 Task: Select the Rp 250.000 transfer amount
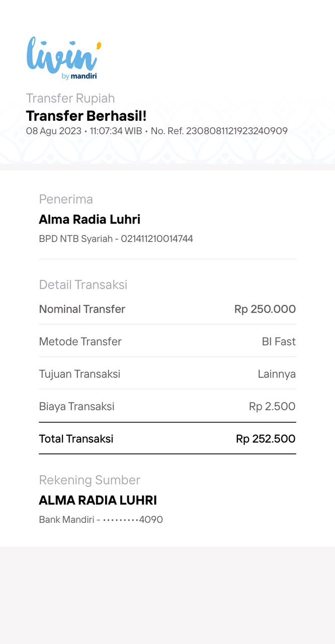click(x=265, y=309)
